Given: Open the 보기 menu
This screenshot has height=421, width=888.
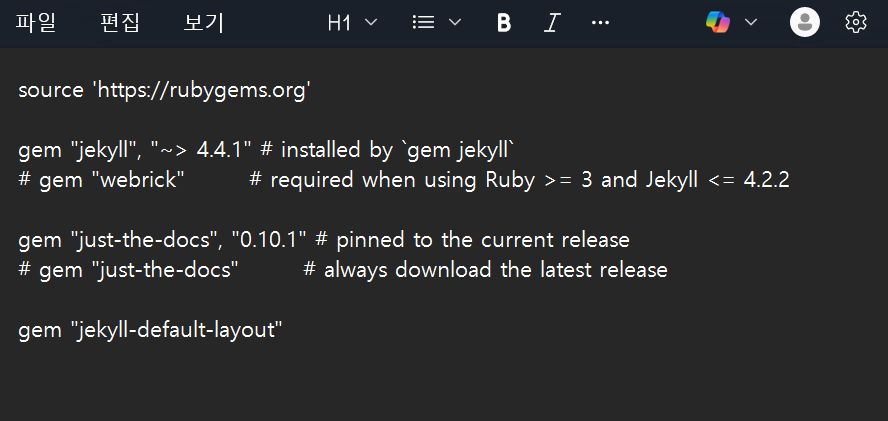Looking at the screenshot, I should [x=203, y=23].
